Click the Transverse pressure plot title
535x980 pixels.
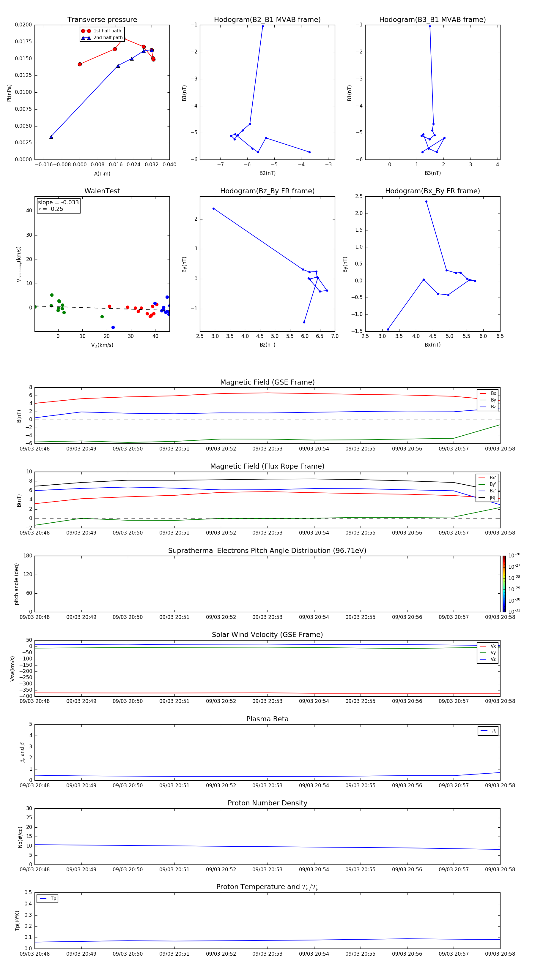tap(102, 20)
